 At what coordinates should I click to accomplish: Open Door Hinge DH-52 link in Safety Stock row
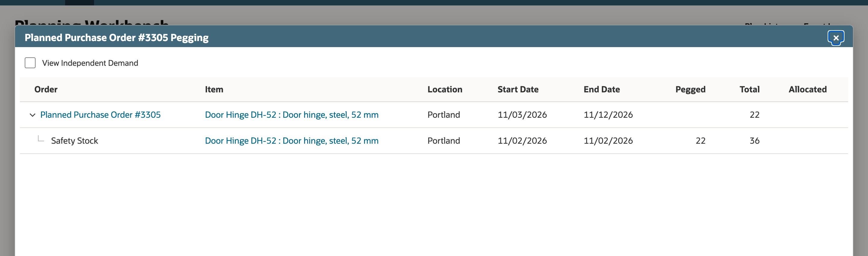click(x=291, y=141)
